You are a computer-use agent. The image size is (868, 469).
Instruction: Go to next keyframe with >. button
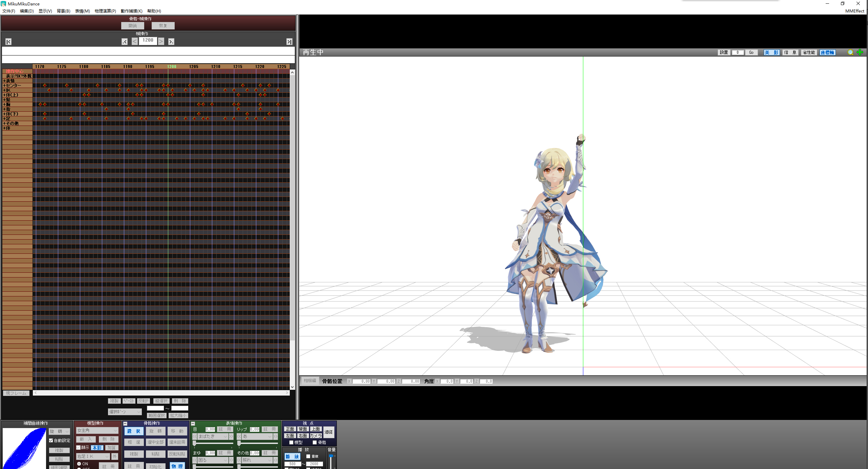[171, 42]
